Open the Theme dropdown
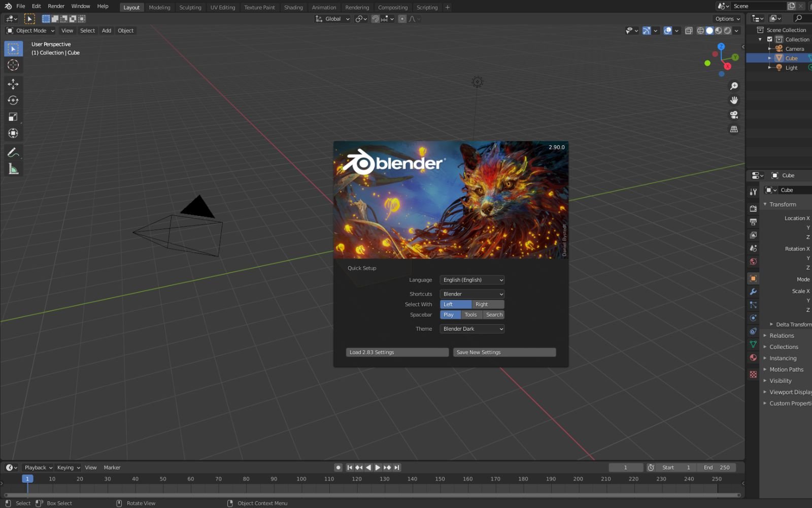Image resolution: width=812 pixels, height=508 pixels. point(471,329)
